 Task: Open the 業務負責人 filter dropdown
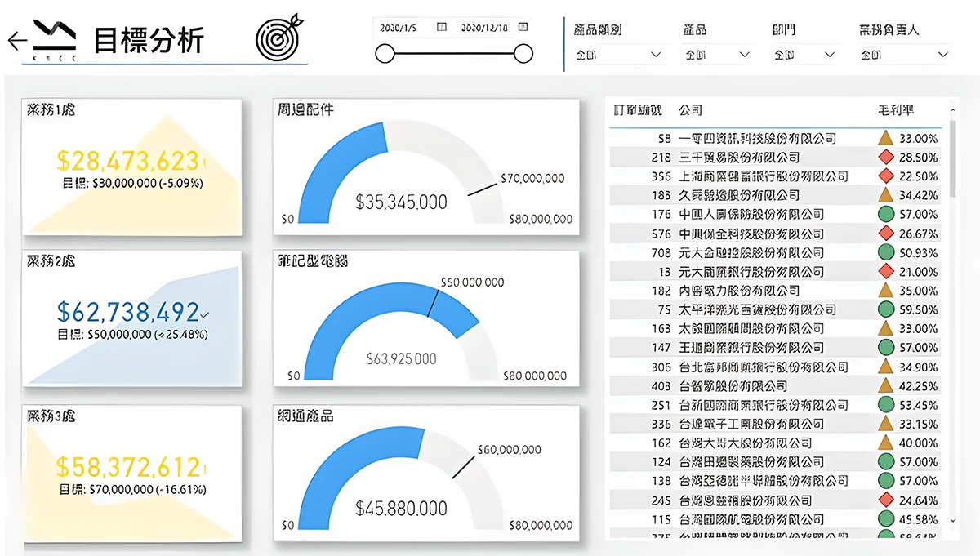click(x=943, y=55)
